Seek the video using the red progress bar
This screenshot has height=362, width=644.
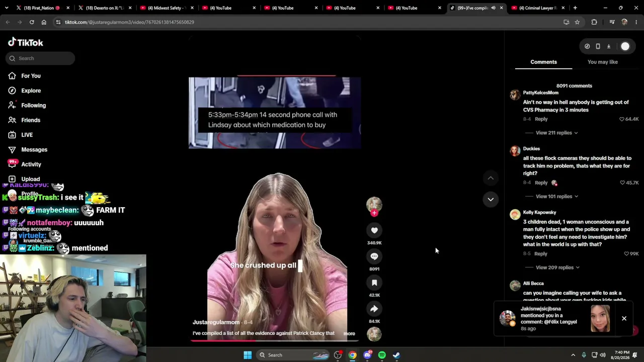[275, 340]
